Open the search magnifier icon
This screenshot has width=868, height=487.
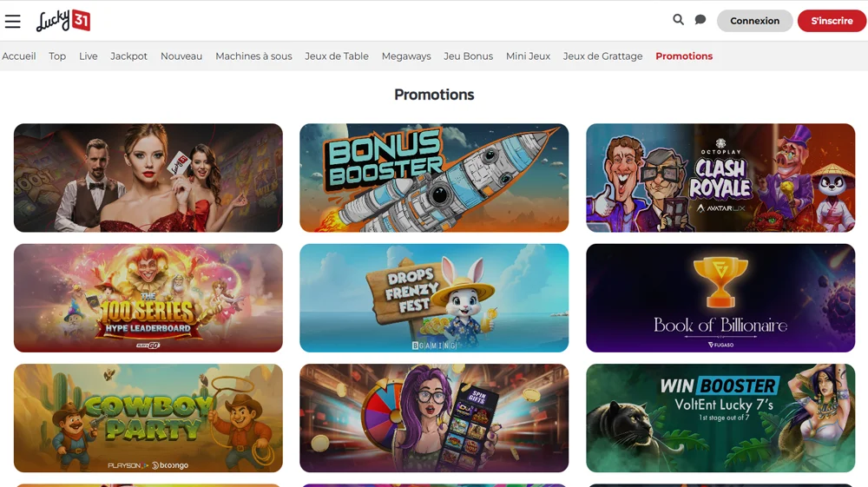coord(678,20)
